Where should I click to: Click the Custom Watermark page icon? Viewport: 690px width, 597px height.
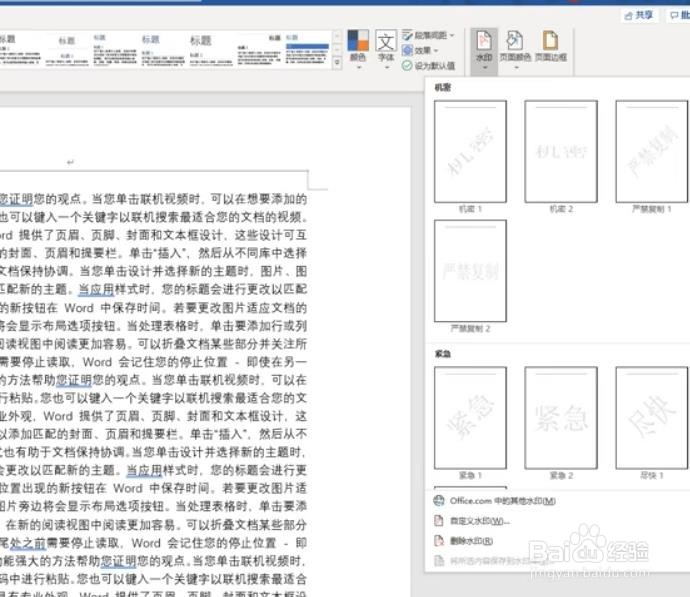click(x=439, y=521)
